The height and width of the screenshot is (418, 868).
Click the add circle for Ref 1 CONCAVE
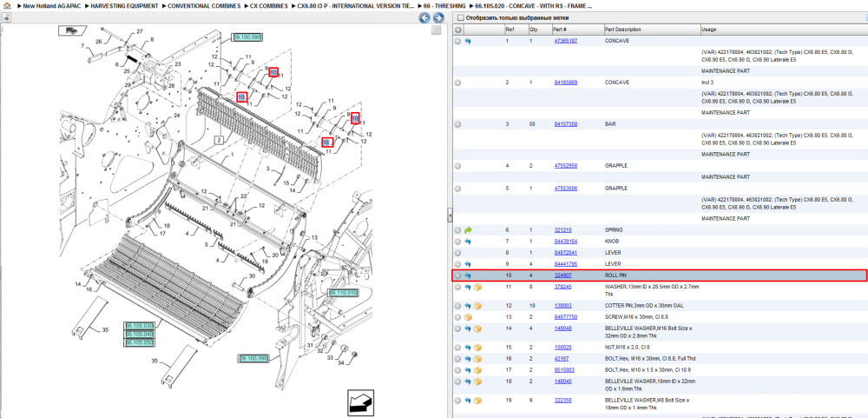457,41
